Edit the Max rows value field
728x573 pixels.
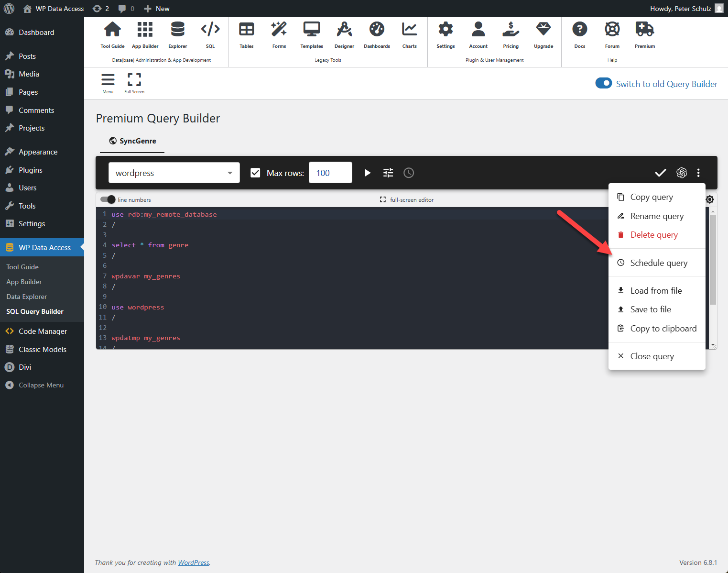pyautogui.click(x=330, y=173)
